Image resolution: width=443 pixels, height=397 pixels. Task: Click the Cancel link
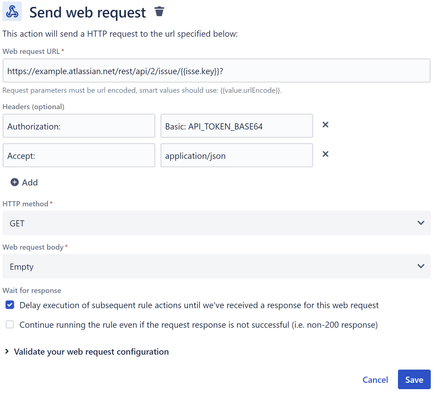(x=375, y=380)
